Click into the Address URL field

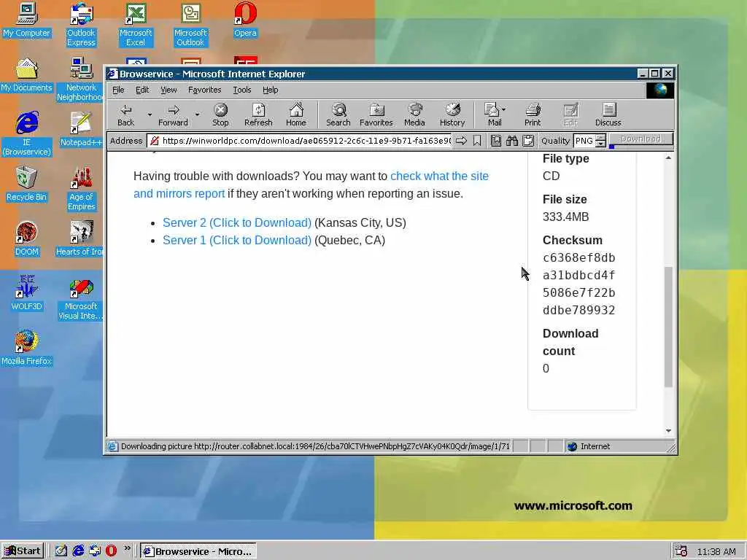point(301,141)
